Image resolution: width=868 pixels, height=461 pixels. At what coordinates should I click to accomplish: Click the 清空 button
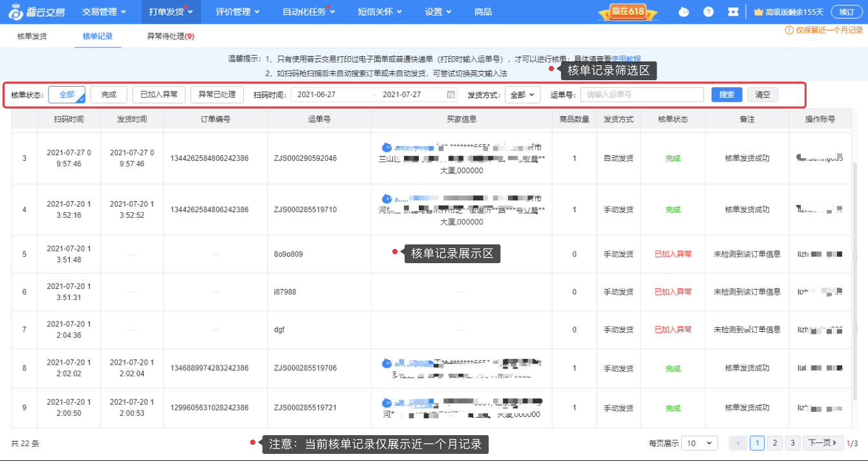[x=763, y=94]
